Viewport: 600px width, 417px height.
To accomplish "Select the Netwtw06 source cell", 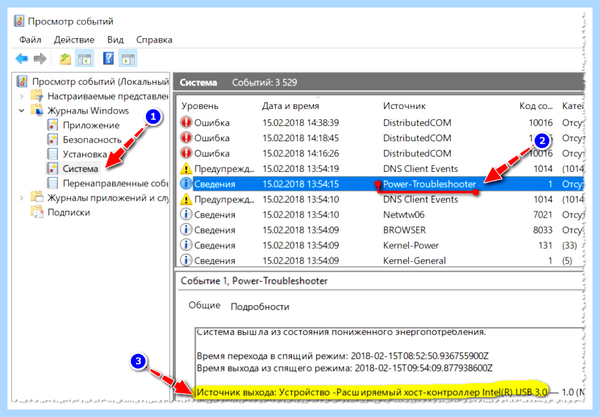I will (x=404, y=215).
